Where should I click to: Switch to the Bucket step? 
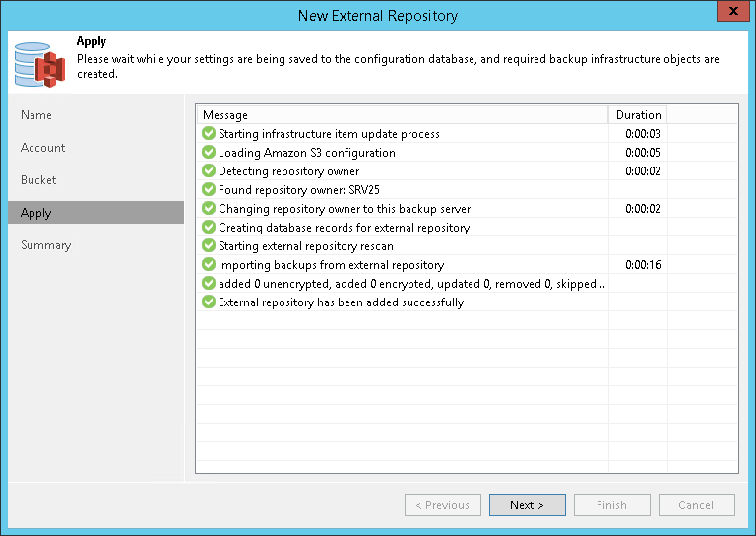(38, 180)
